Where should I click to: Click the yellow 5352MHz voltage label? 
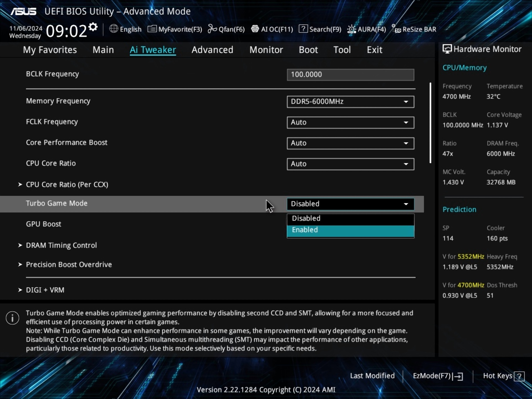pyautogui.click(x=471, y=256)
